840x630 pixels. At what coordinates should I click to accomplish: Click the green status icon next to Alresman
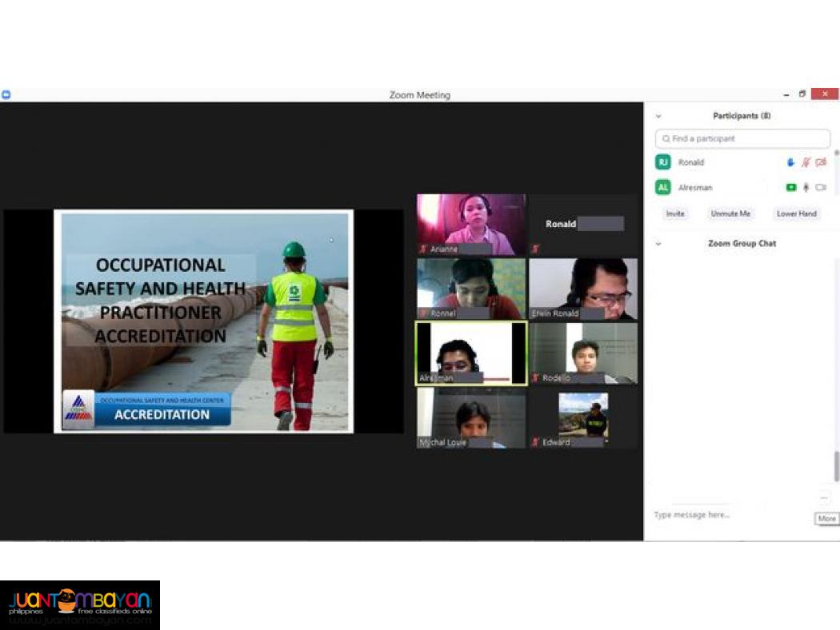(791, 187)
